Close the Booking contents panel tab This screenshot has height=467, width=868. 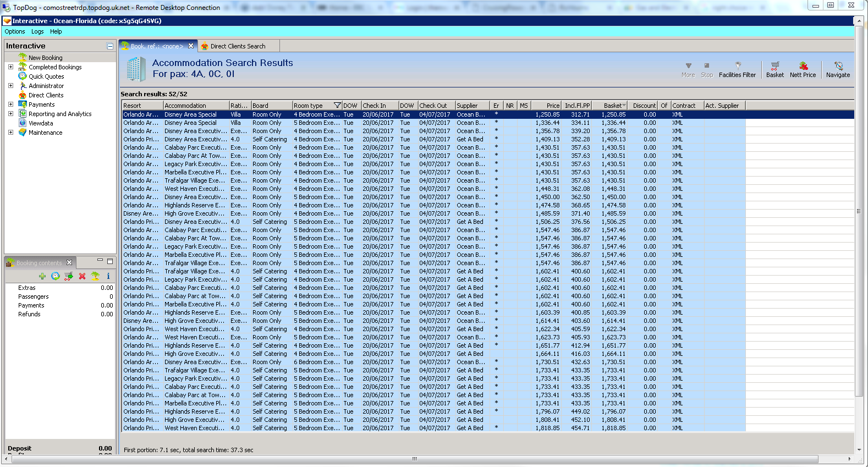(69, 263)
